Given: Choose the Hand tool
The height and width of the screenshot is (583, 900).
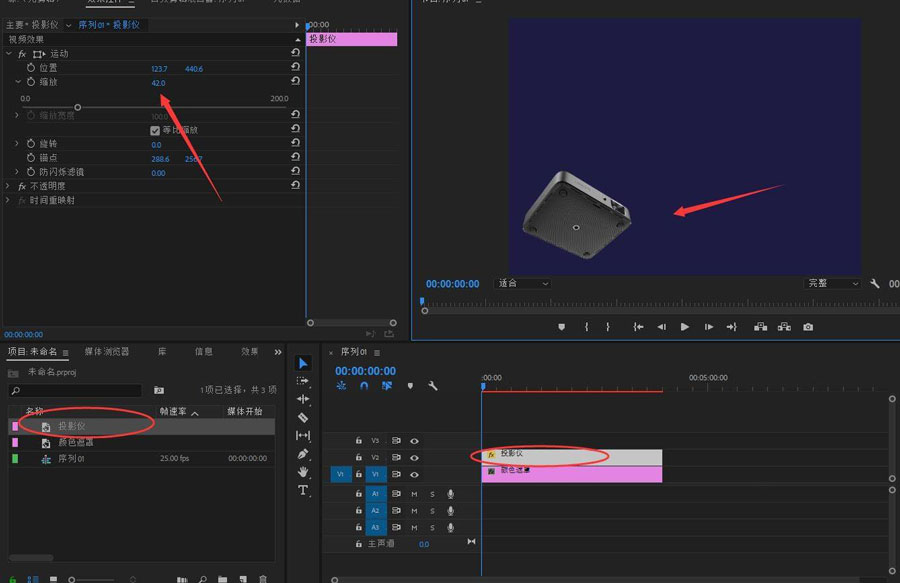Looking at the screenshot, I should [303, 471].
